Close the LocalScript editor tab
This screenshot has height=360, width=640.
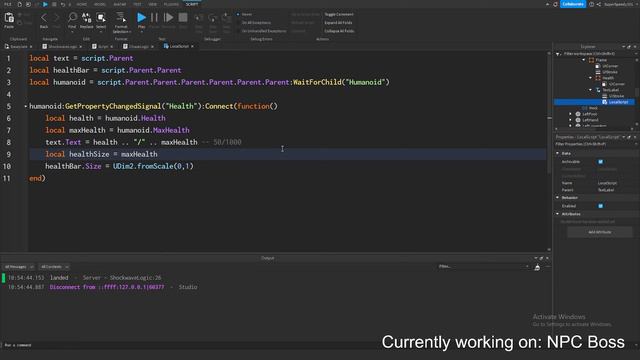click(x=192, y=47)
